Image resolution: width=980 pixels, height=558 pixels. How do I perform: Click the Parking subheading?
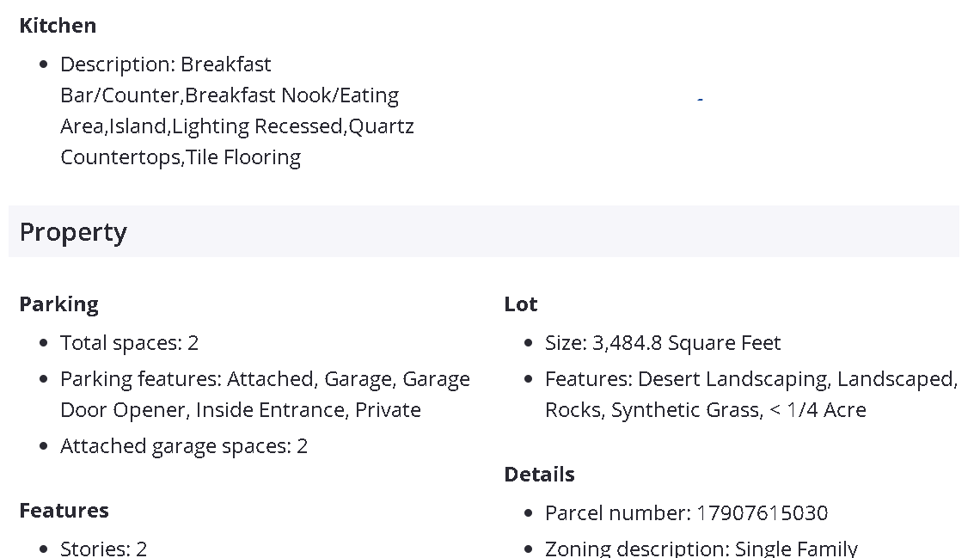click(58, 304)
